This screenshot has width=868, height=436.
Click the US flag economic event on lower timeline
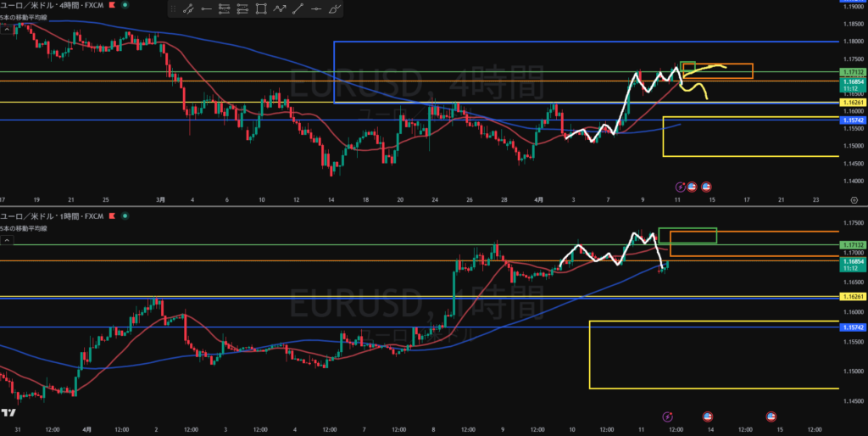[709, 416]
